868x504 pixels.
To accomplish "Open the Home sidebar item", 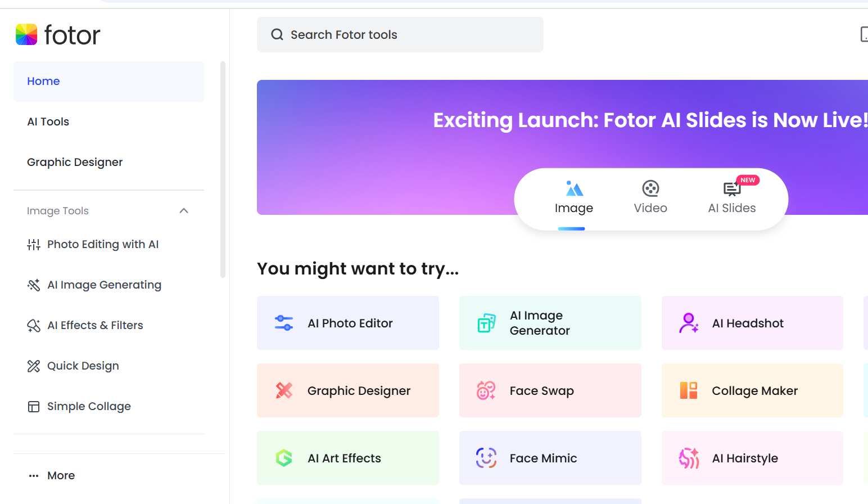I will pyautogui.click(x=108, y=82).
